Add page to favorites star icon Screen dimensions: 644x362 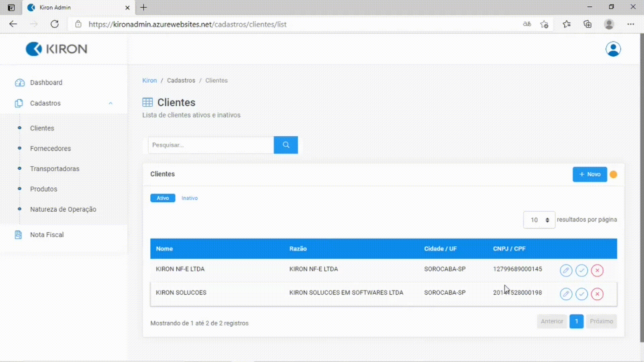(x=544, y=24)
